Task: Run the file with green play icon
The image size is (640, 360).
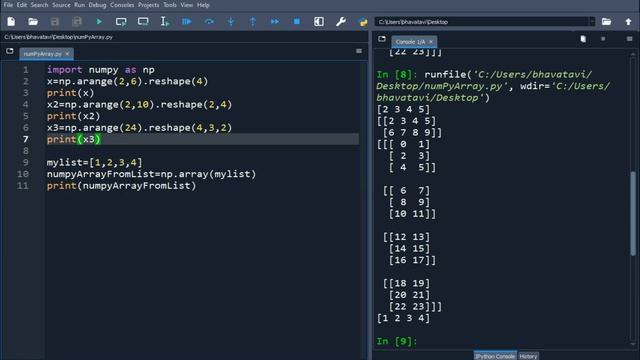Action: point(99,22)
